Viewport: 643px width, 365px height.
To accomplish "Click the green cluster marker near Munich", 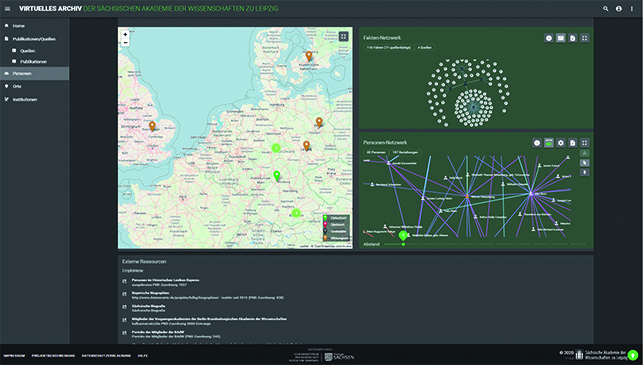I will (296, 213).
